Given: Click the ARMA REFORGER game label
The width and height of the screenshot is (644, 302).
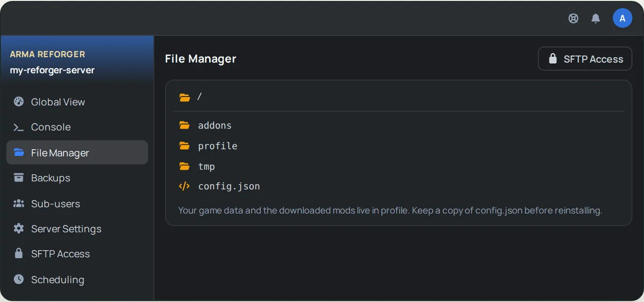Looking at the screenshot, I should point(47,54).
